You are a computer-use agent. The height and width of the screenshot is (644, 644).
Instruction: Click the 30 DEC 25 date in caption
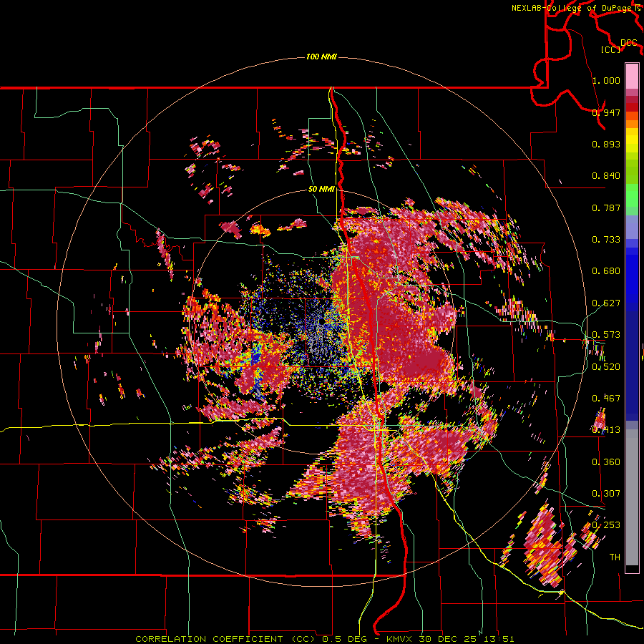tap(447, 639)
